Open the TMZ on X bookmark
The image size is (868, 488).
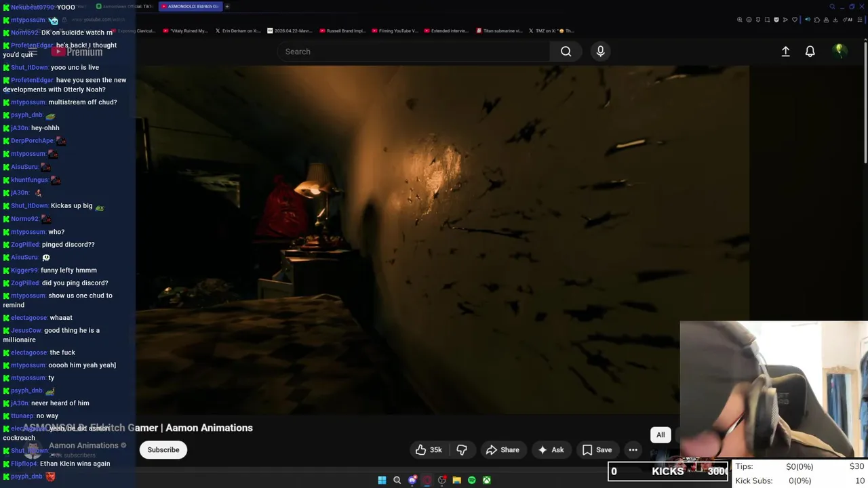pos(551,30)
